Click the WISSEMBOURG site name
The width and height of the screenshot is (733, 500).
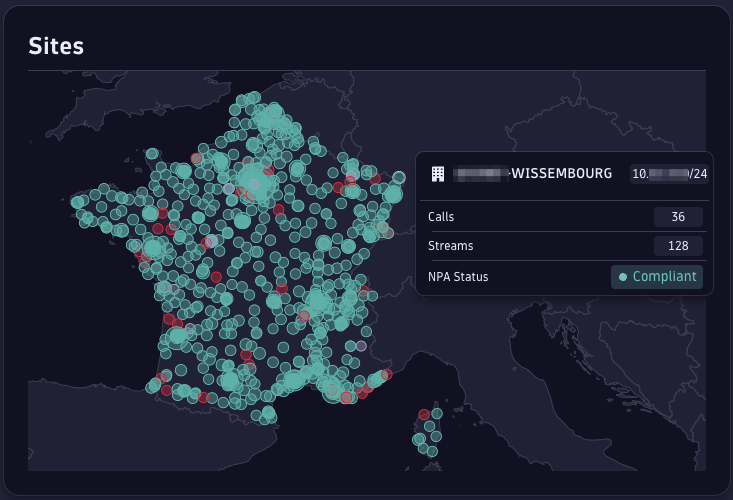coord(561,174)
